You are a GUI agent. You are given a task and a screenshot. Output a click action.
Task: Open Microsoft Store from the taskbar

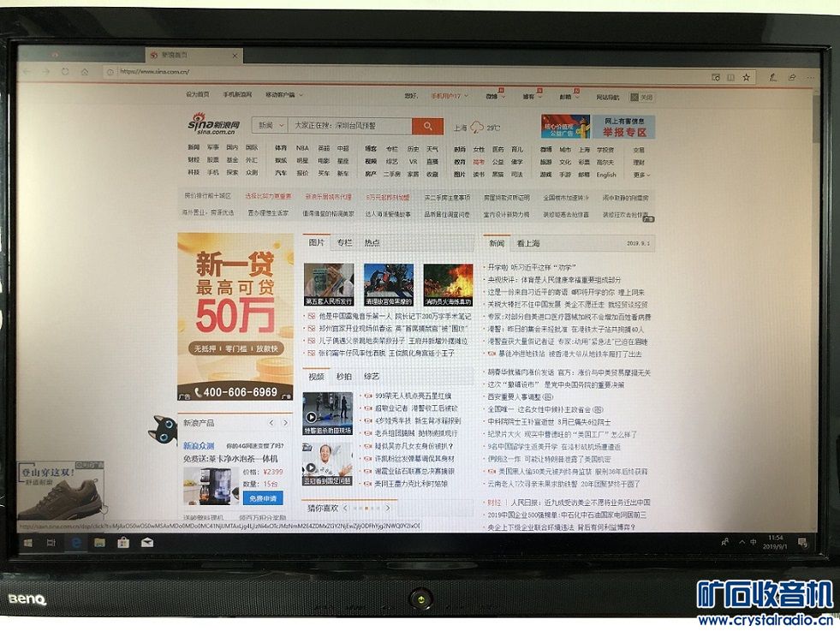123,543
